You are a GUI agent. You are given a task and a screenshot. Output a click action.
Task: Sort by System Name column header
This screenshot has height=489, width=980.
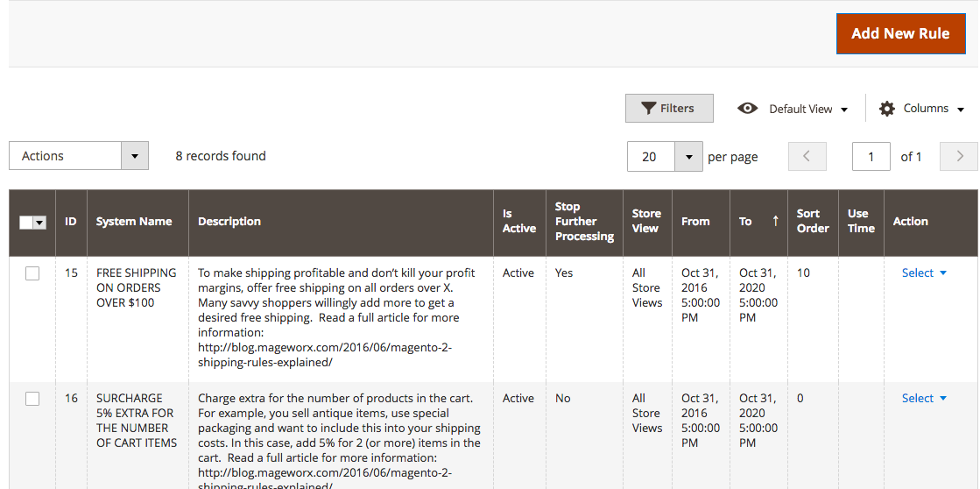point(137,222)
